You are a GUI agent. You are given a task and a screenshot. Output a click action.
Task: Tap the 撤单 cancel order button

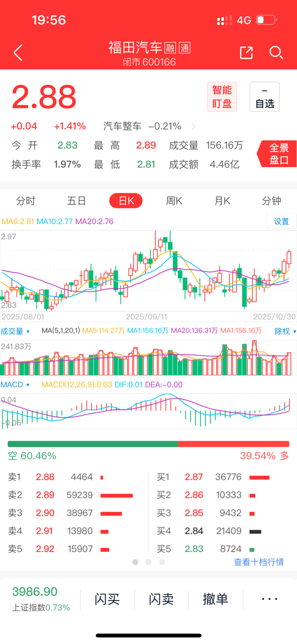pos(215,599)
